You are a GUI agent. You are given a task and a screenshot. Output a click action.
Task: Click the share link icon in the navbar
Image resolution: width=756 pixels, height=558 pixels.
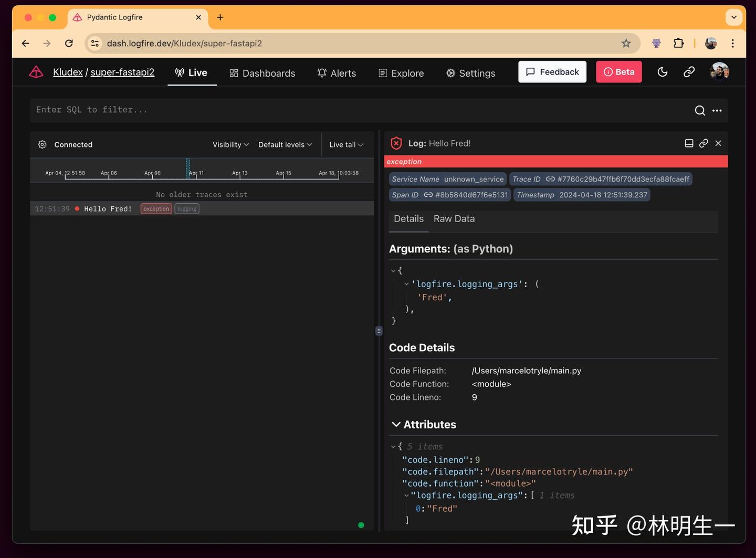tap(689, 71)
